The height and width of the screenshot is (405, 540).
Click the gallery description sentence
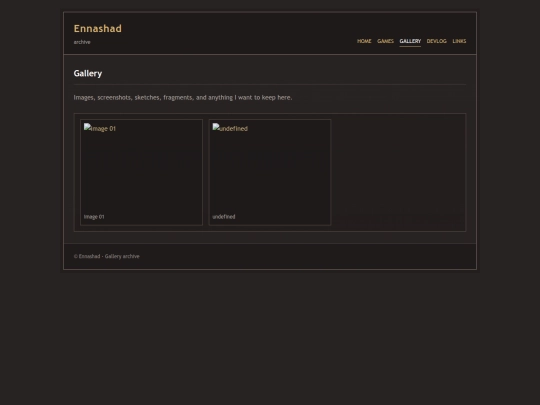point(183,97)
